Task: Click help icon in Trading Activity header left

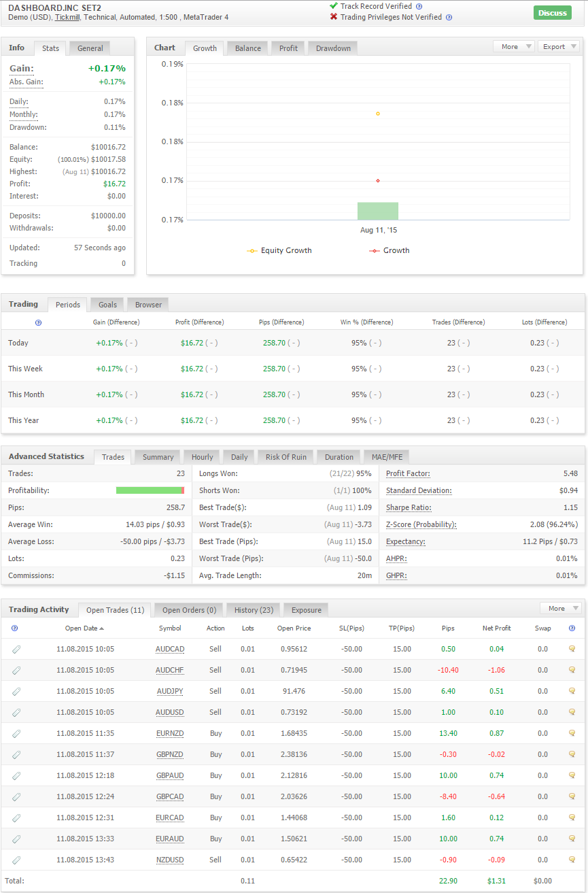Action: 15,628
